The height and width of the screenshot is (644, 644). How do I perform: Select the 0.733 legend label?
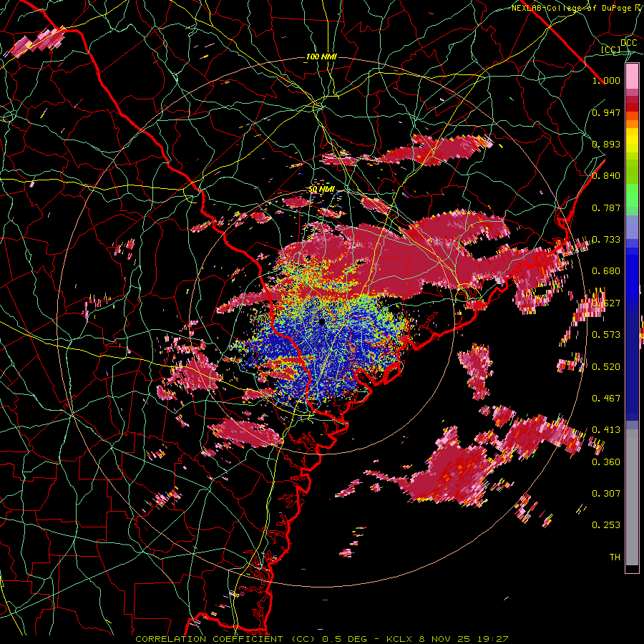(606, 240)
